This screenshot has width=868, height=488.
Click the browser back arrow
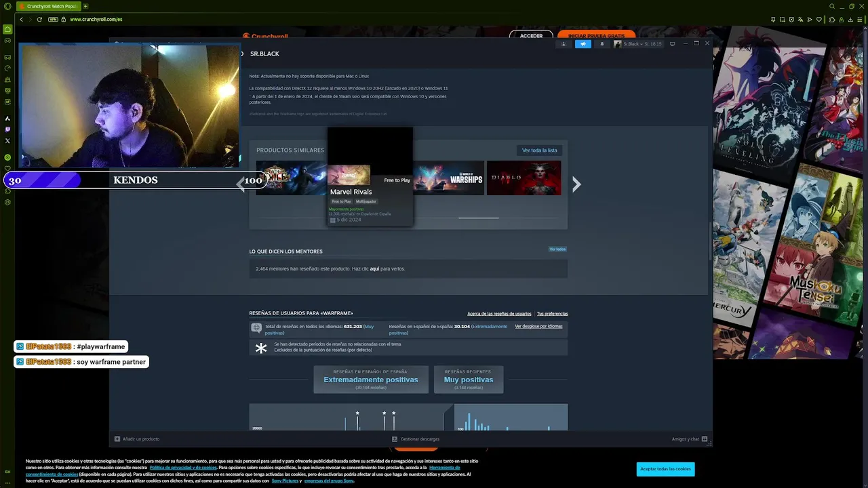(21, 19)
